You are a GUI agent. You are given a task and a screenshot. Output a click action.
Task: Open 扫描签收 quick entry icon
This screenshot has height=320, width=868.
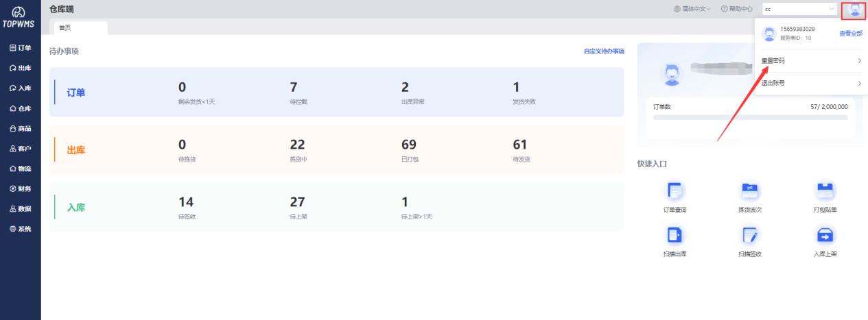pyautogui.click(x=749, y=235)
